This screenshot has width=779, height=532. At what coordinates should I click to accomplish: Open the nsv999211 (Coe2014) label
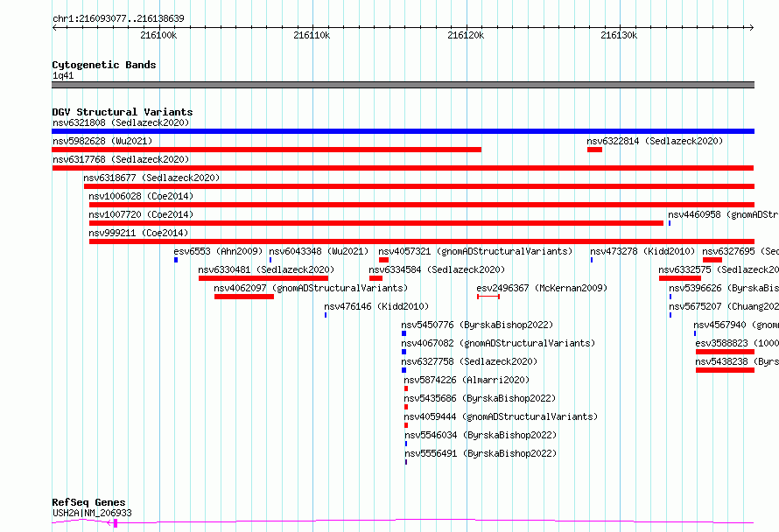point(138,233)
